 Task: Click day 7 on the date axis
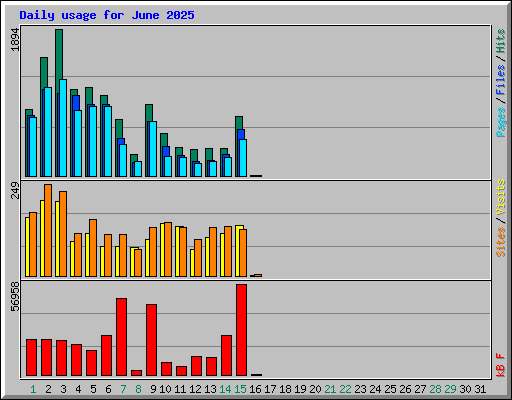pos(123,389)
